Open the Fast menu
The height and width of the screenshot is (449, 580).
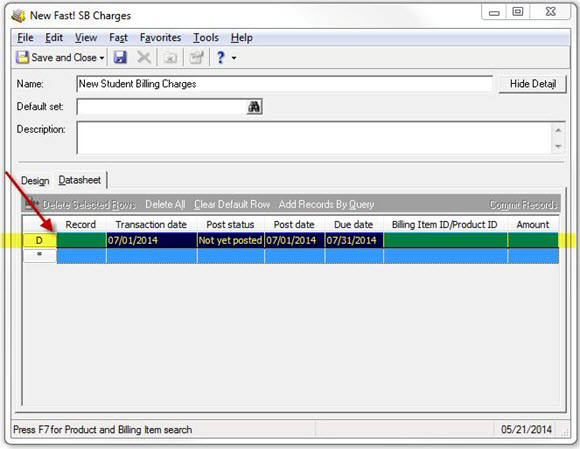click(x=118, y=37)
